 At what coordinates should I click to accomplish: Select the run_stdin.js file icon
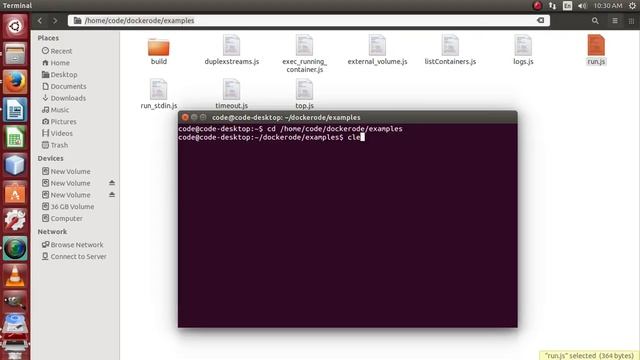click(158, 89)
